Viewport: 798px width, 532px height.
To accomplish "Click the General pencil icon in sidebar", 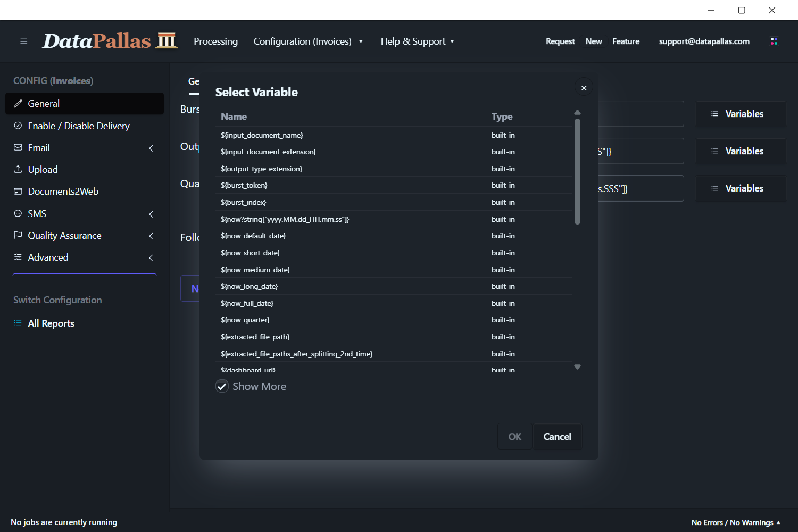I will 18,104.
